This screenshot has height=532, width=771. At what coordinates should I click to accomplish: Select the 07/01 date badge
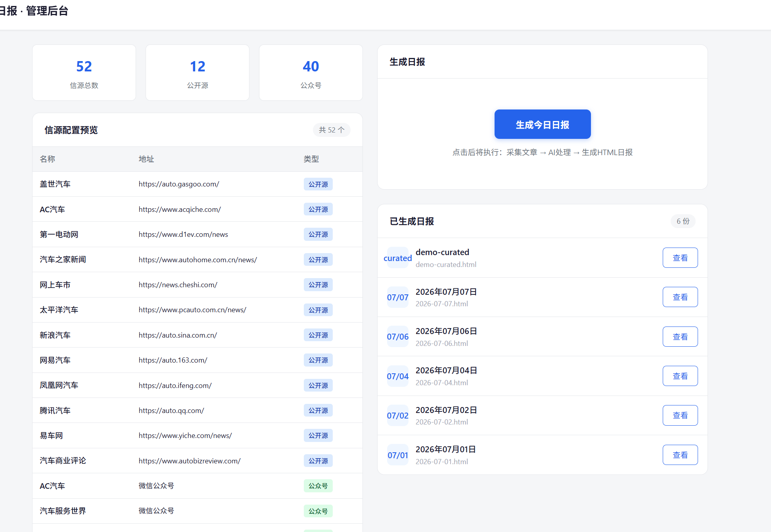coord(397,455)
